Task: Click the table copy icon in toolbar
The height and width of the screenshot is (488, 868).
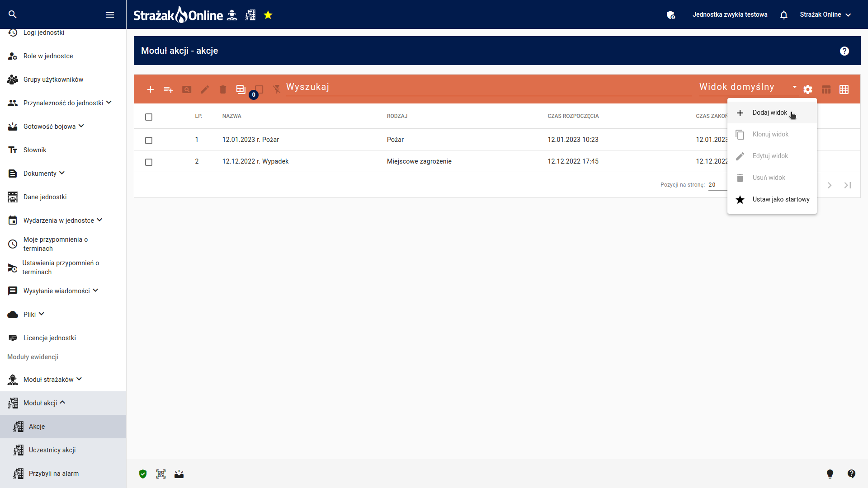Action: pos(241,89)
